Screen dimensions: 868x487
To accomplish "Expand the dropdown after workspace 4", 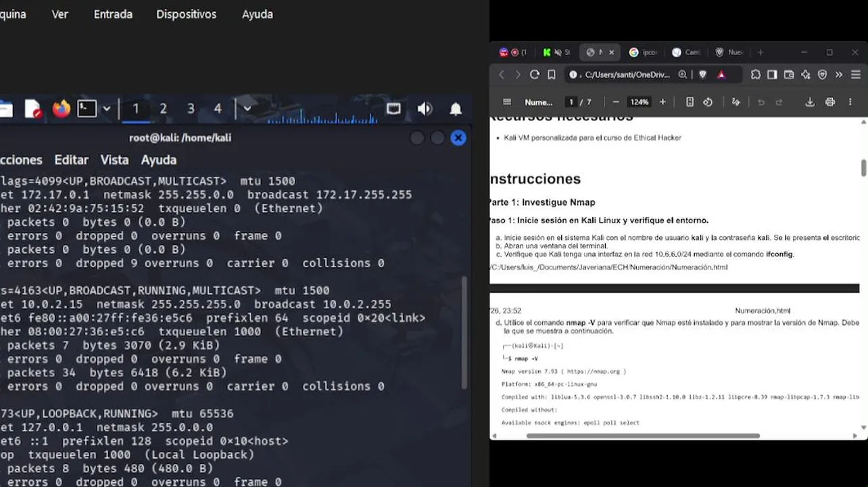I will (x=247, y=108).
